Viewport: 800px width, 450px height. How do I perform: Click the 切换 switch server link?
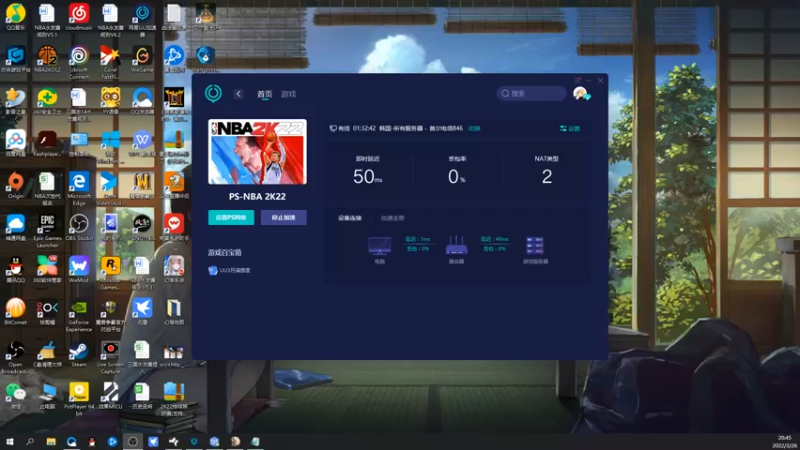click(x=474, y=129)
